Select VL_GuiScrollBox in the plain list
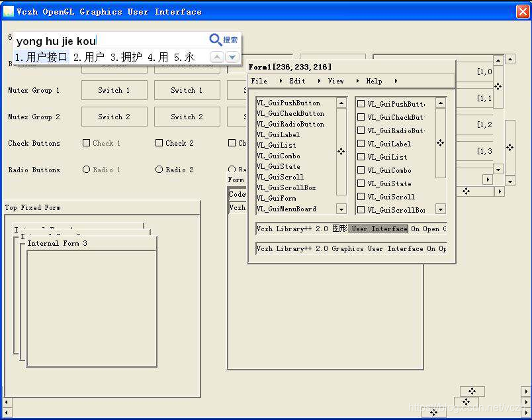The image size is (532, 420). click(287, 187)
